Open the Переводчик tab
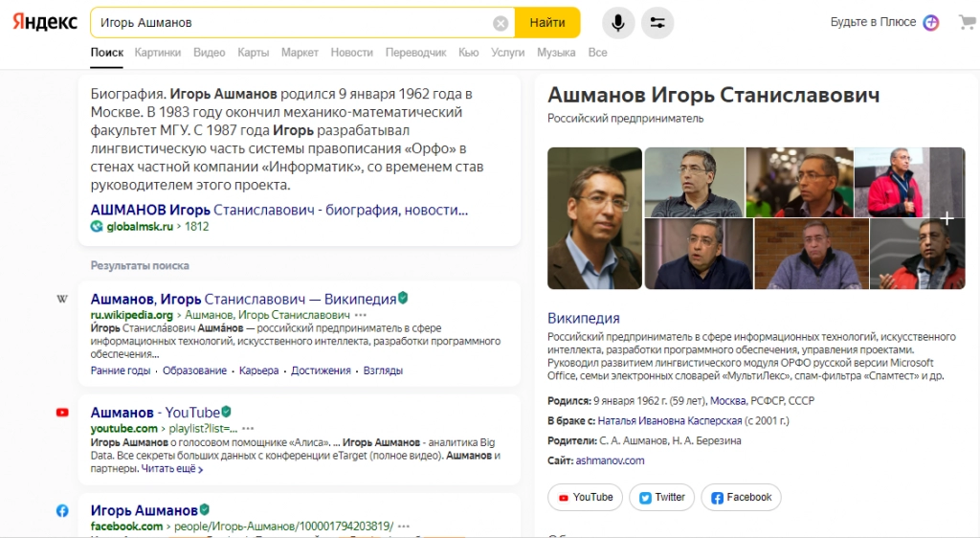This screenshot has height=538, width=980. click(x=415, y=53)
